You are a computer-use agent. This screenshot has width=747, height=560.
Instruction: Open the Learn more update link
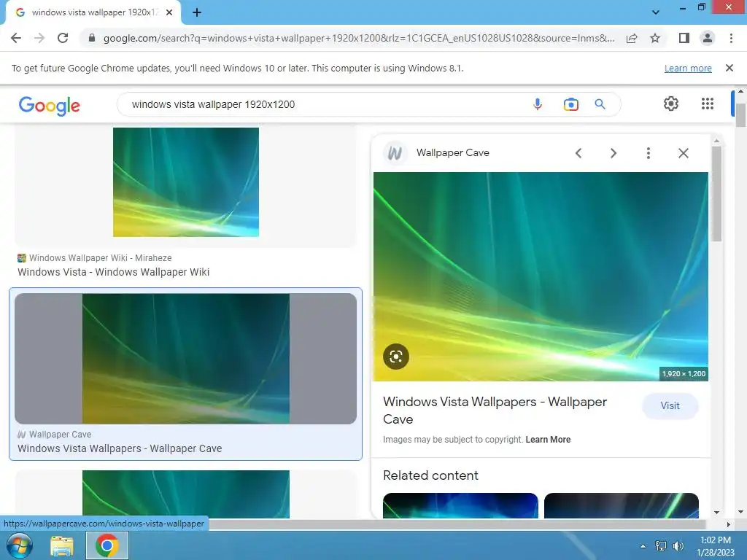click(688, 68)
